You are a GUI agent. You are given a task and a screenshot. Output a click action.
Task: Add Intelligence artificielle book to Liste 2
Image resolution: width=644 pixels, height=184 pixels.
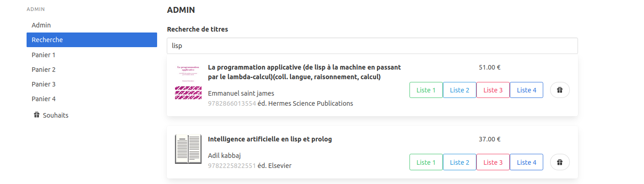click(459, 162)
